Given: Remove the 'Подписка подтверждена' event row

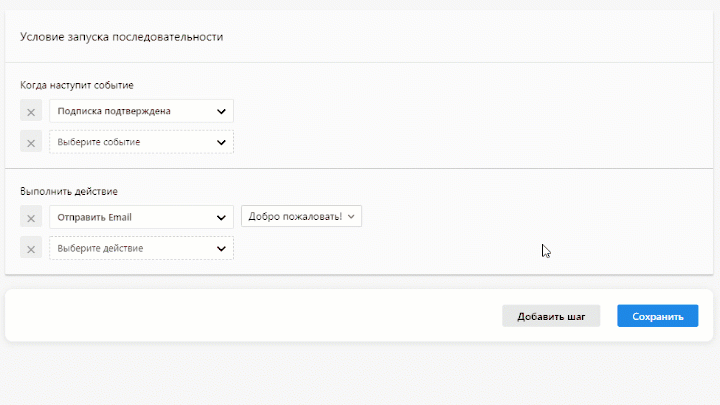Looking at the screenshot, I should click(31, 112).
